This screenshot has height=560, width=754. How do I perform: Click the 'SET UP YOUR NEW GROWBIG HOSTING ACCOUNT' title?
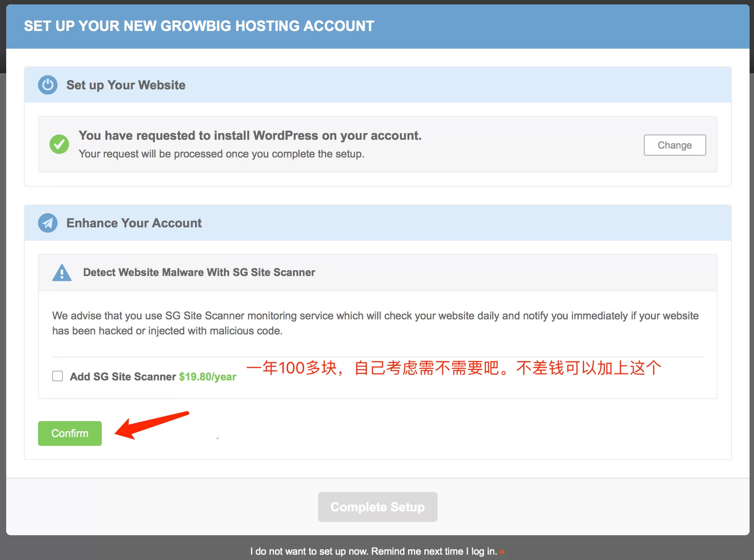tap(199, 26)
